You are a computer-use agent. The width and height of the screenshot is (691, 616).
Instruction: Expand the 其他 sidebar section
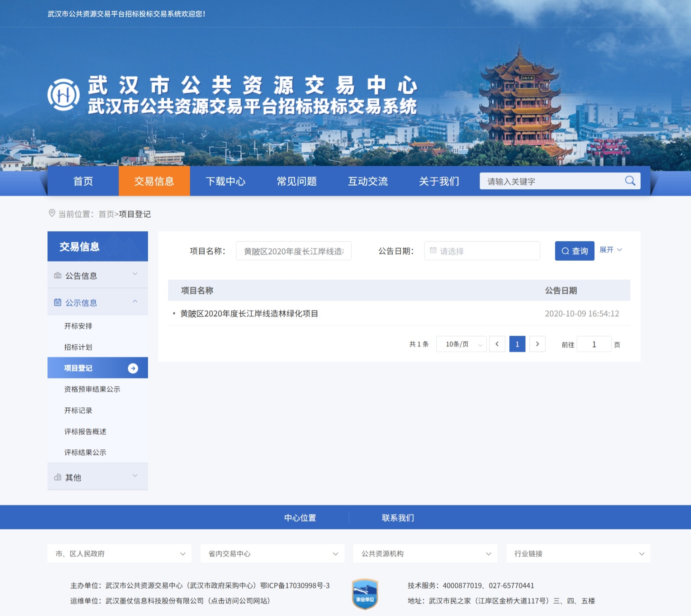pyautogui.click(x=97, y=477)
